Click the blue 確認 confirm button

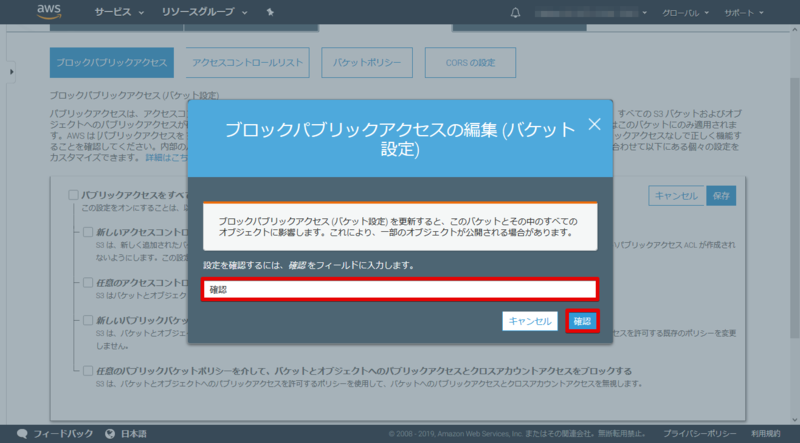(582, 322)
